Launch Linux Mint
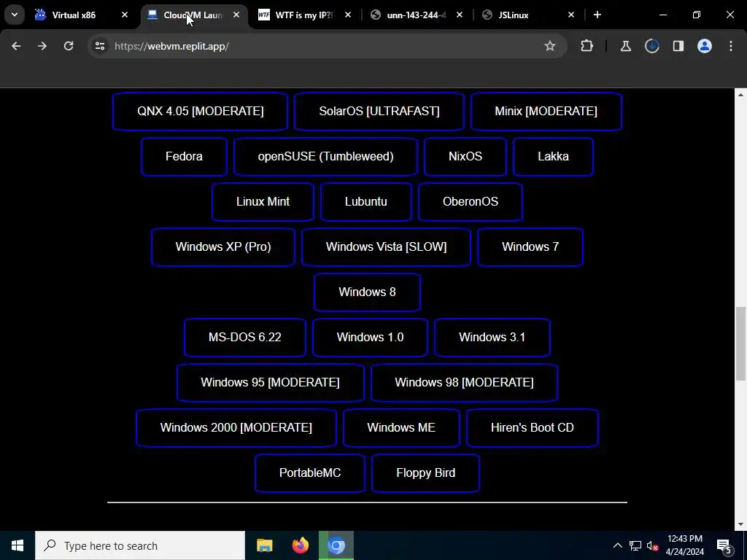The height and width of the screenshot is (560, 747). tap(263, 202)
